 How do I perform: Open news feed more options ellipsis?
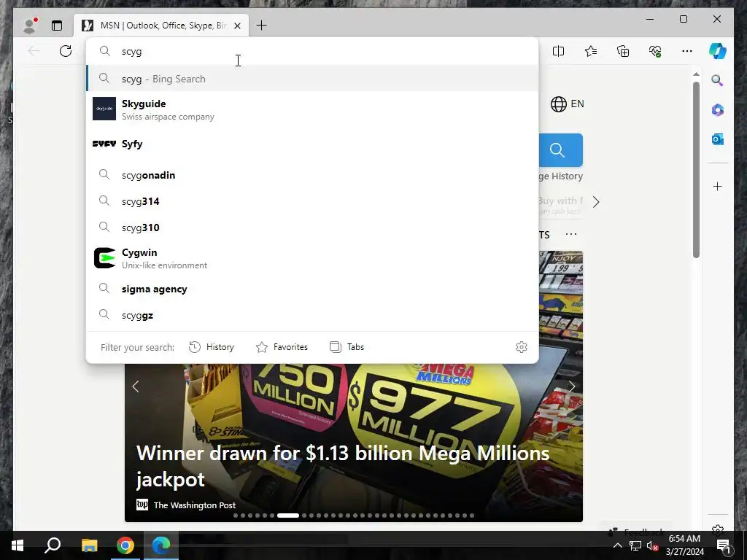pyautogui.click(x=570, y=234)
